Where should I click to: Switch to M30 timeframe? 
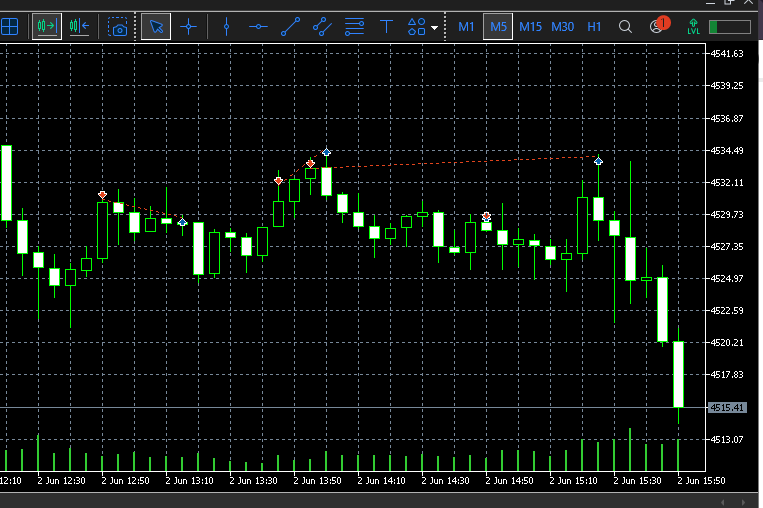[x=563, y=27]
